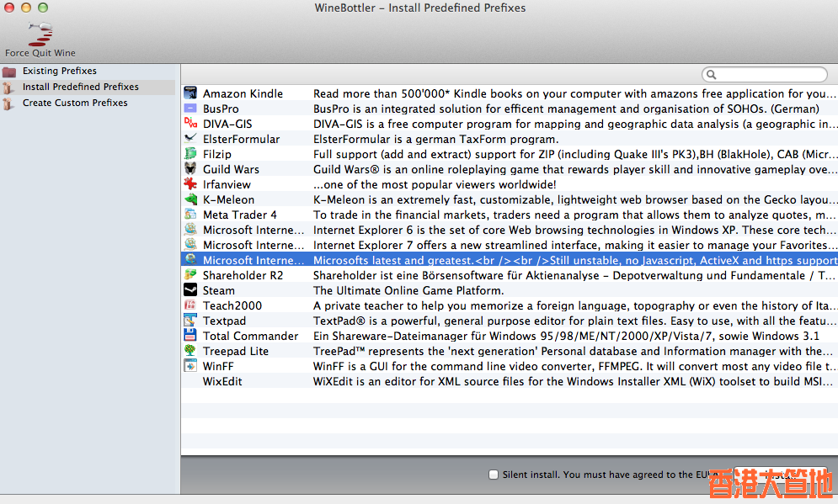838x504 pixels.
Task: Click the Filzip app icon
Action: pyautogui.click(x=190, y=154)
